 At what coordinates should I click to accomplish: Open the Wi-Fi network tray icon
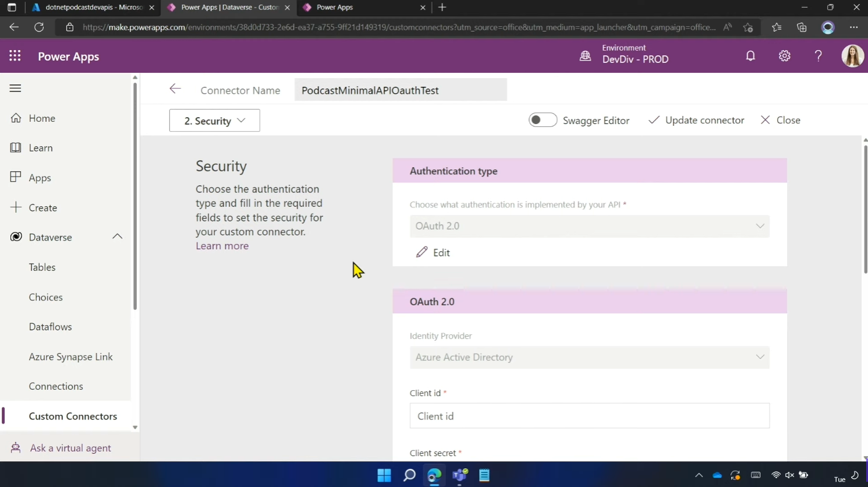point(776,475)
